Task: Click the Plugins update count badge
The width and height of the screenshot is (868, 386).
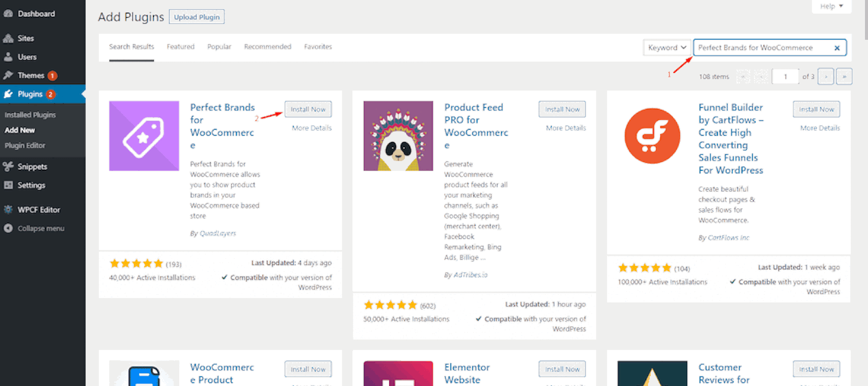Action: coord(50,94)
